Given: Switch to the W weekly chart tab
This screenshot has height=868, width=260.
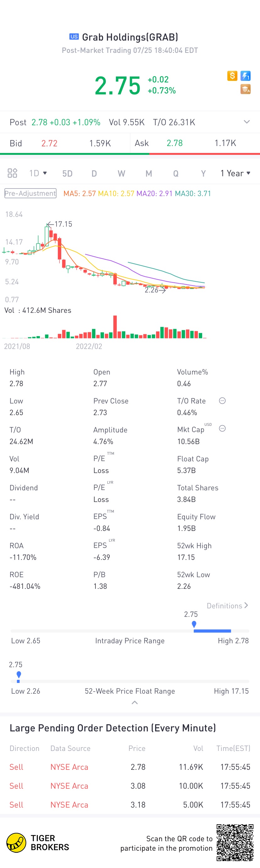Looking at the screenshot, I should pyautogui.click(x=122, y=173).
